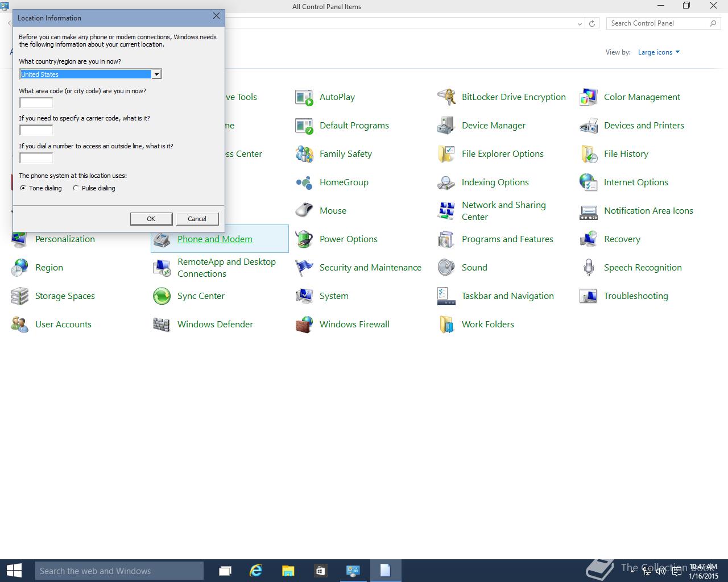Image resolution: width=728 pixels, height=582 pixels.
Task: Open File Explorer Options icon
Action: click(446, 154)
